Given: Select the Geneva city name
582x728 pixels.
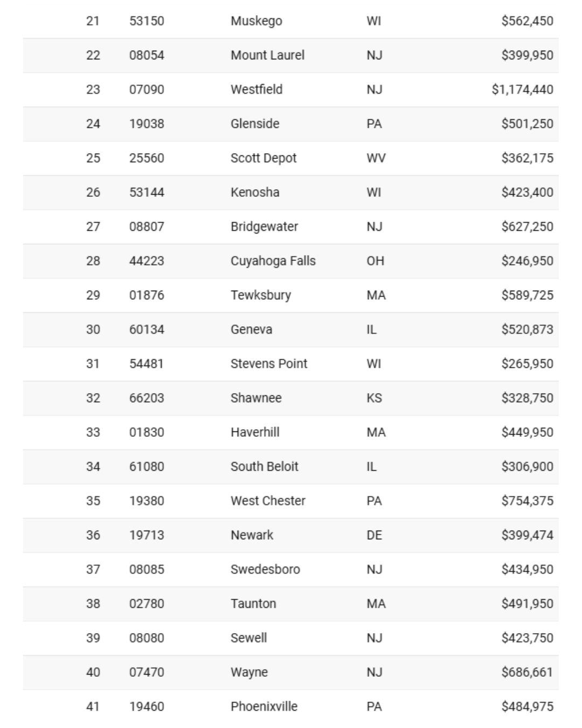Looking at the screenshot, I should [251, 329].
